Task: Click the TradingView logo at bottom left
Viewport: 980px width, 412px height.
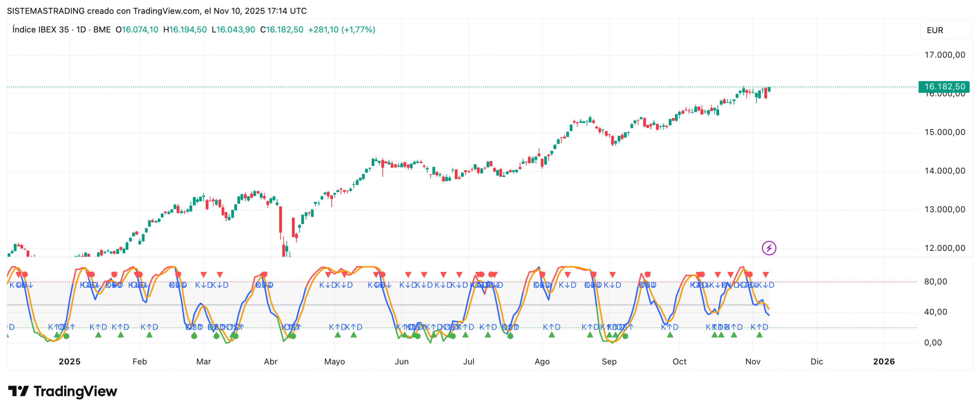Action: pos(63,391)
